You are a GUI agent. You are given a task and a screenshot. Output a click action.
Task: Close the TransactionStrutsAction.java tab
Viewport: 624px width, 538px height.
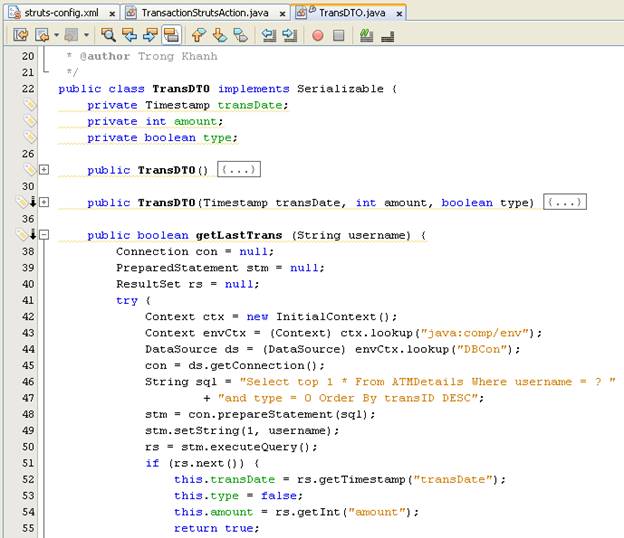pyautogui.click(x=282, y=14)
